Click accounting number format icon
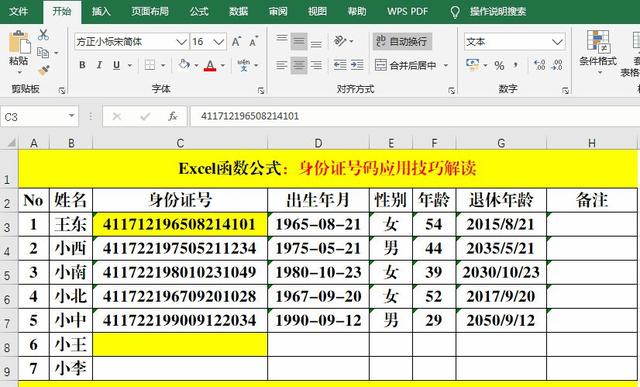Screen dimensions: 640x387 coord(473,65)
